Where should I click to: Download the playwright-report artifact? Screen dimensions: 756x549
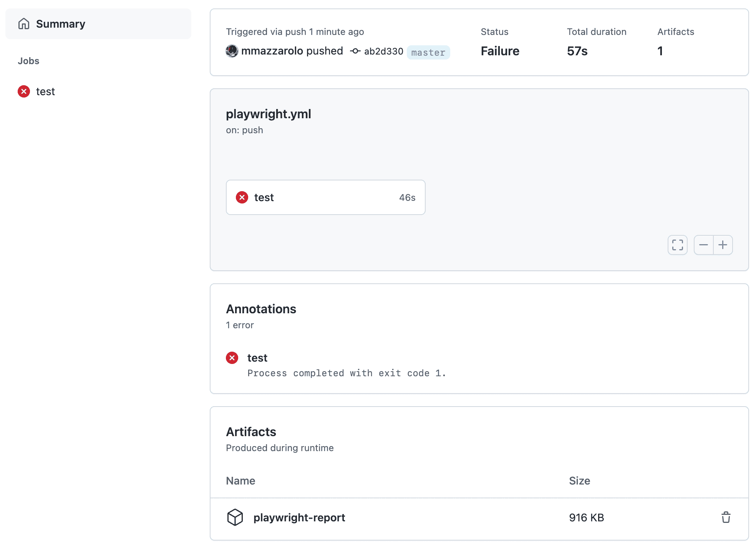click(x=299, y=518)
